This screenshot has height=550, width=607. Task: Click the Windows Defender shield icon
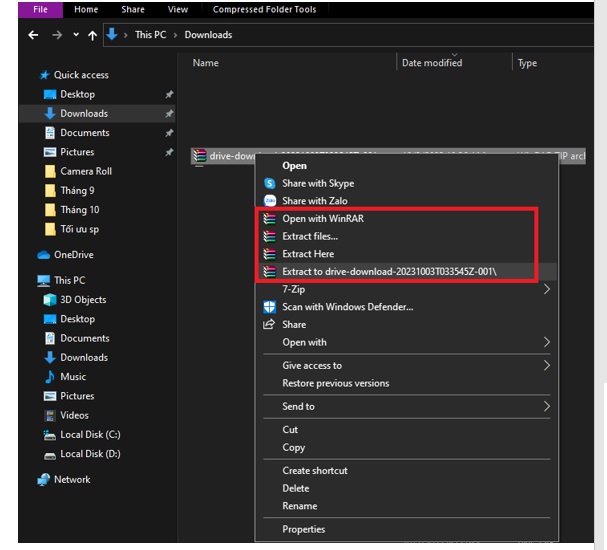269,307
